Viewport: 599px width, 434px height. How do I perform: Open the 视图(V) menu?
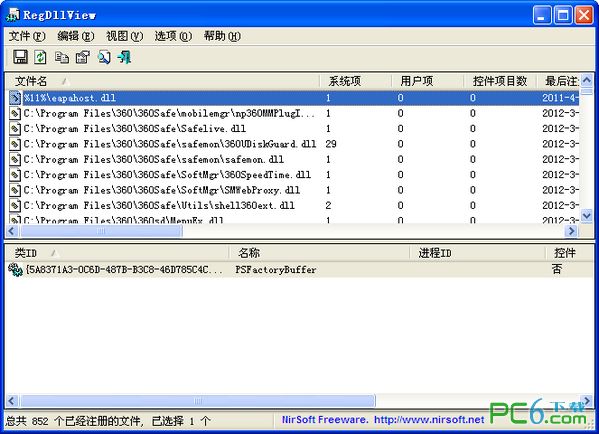[x=125, y=36]
